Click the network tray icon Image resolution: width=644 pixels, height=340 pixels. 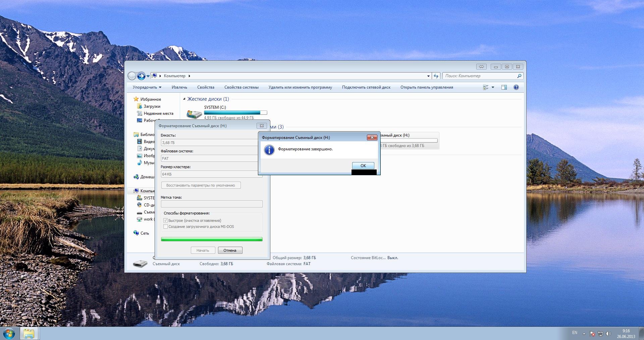600,334
